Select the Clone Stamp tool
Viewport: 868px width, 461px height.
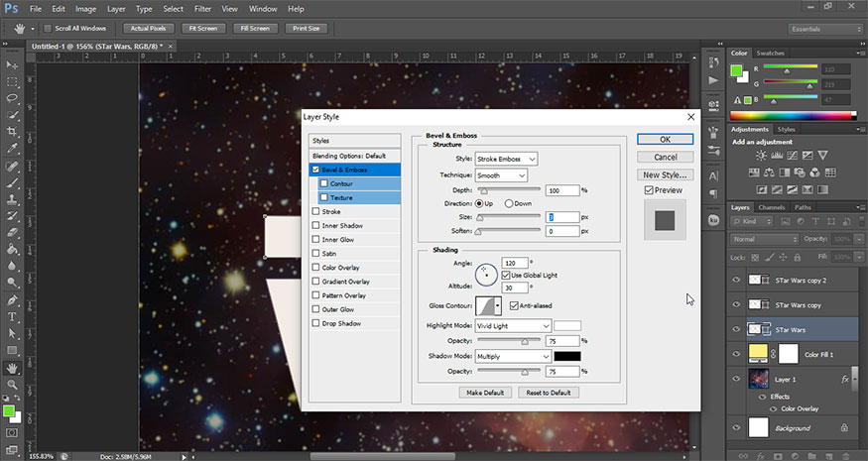pos(12,199)
